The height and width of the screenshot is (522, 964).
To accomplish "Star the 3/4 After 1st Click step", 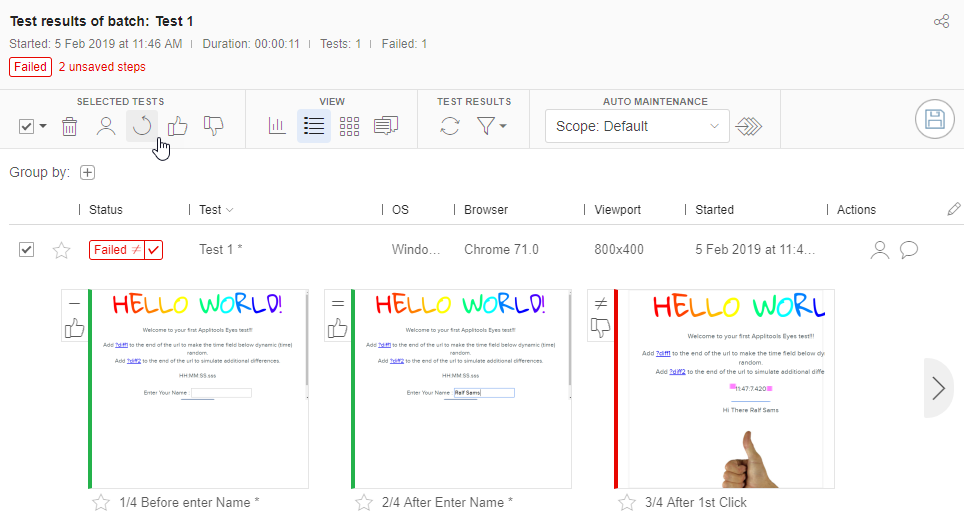I will pos(627,502).
